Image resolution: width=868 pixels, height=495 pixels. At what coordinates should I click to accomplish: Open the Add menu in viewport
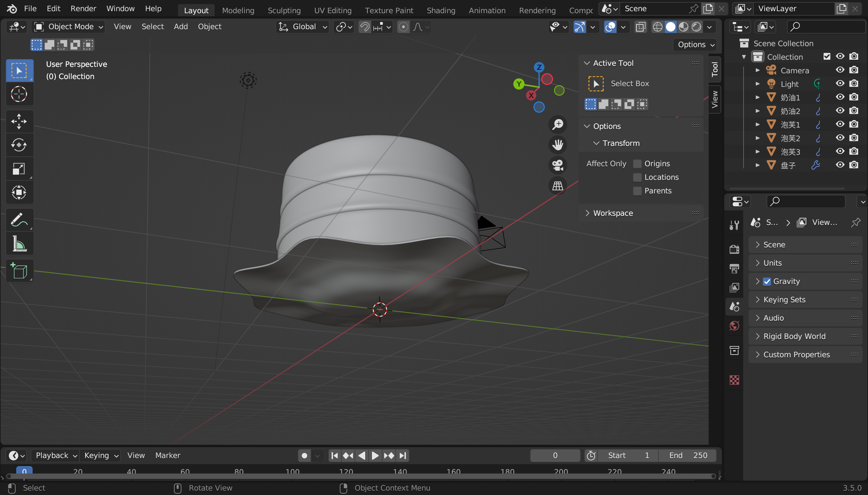[181, 26]
